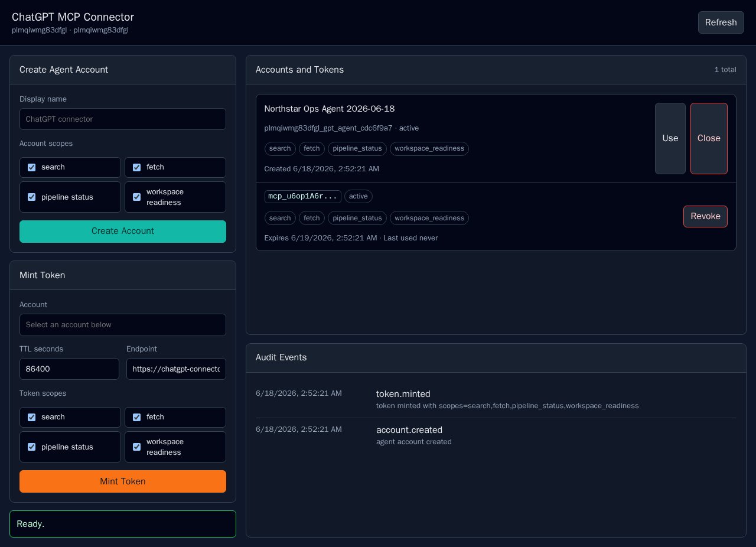Click the plmqiwmg83dfgl subtitle under title
Image resolution: width=756 pixels, height=547 pixels.
[70, 30]
